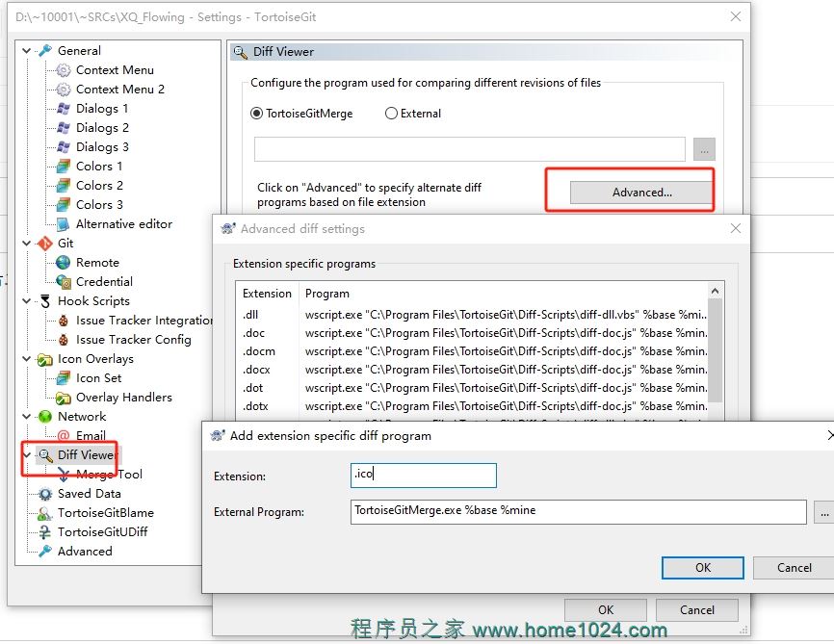
Task: Collapse the Network tree node
Action: pos(27,417)
